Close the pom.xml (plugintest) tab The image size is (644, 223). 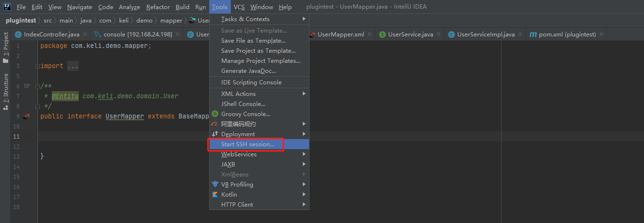click(x=601, y=35)
